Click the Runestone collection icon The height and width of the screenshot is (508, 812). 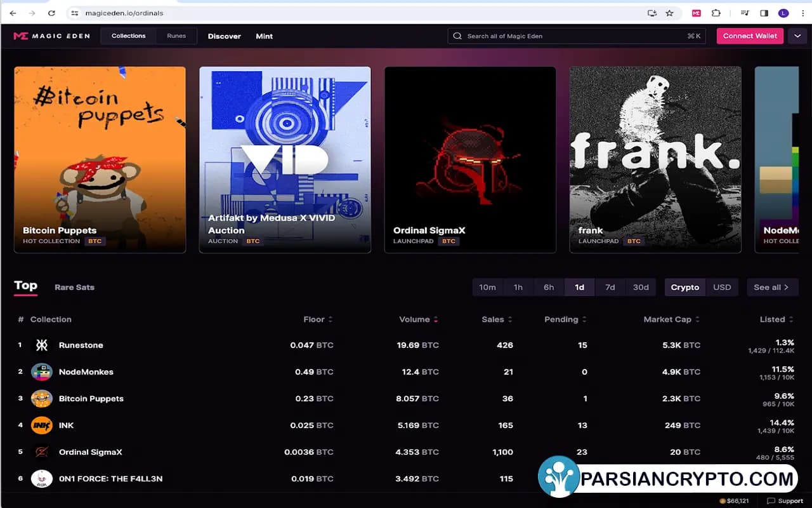(42, 345)
